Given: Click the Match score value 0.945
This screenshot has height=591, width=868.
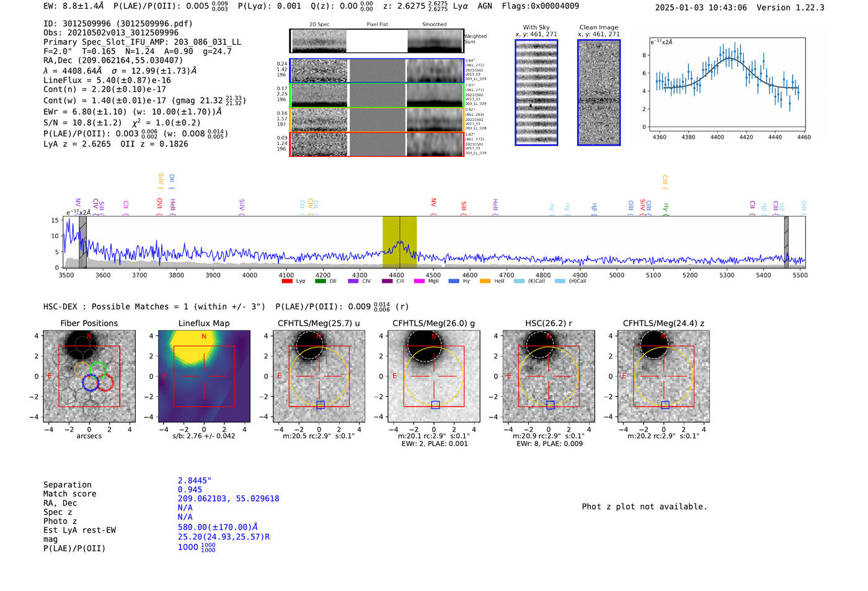Looking at the screenshot, I should point(190,490).
